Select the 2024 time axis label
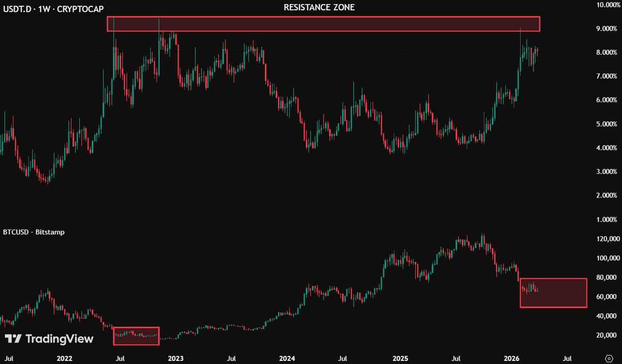 (287, 358)
